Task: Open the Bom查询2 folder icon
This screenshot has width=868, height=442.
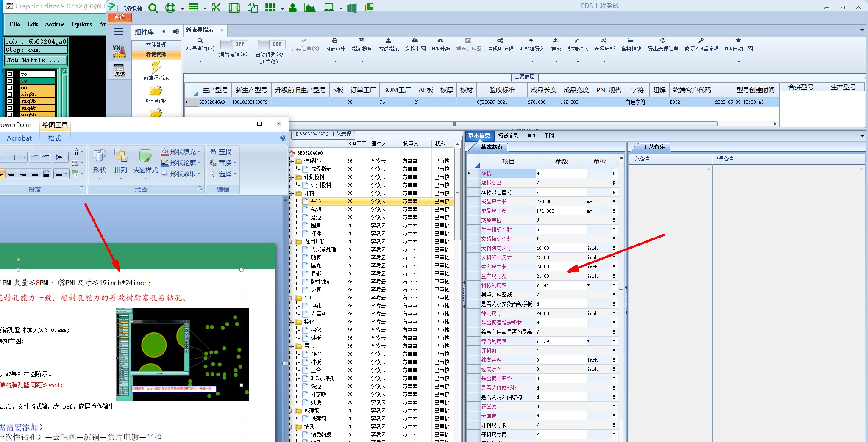Action: click(156, 91)
